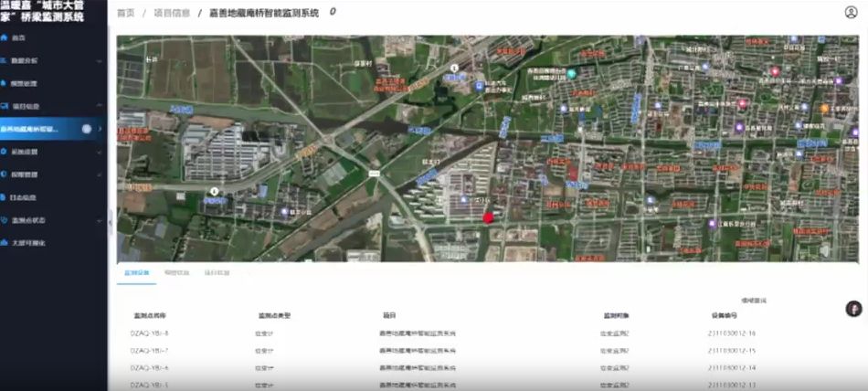Viewport: 868px width, 391px height.
Task: Collapse the 项目信息 menu chevron
Action: [100, 106]
